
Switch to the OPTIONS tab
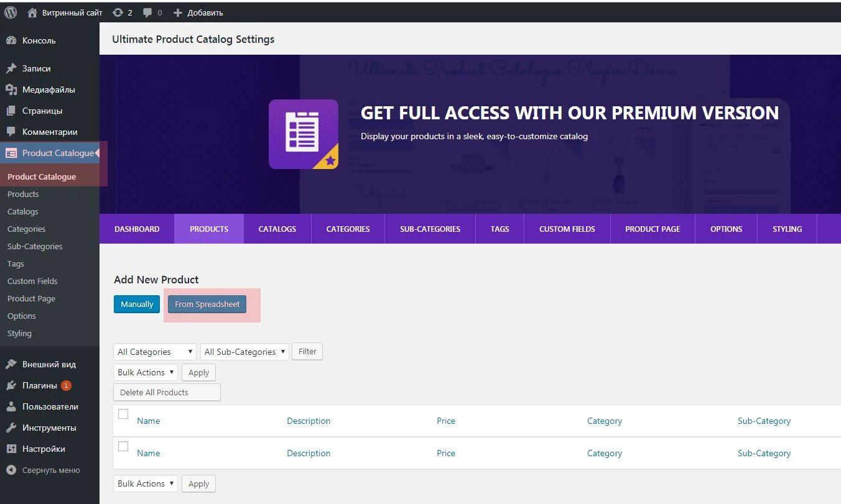pyautogui.click(x=726, y=229)
